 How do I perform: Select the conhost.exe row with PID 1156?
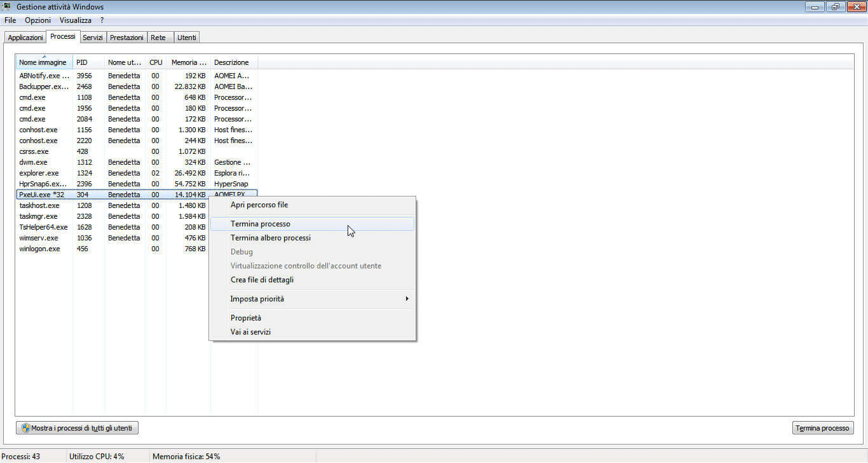click(137, 130)
